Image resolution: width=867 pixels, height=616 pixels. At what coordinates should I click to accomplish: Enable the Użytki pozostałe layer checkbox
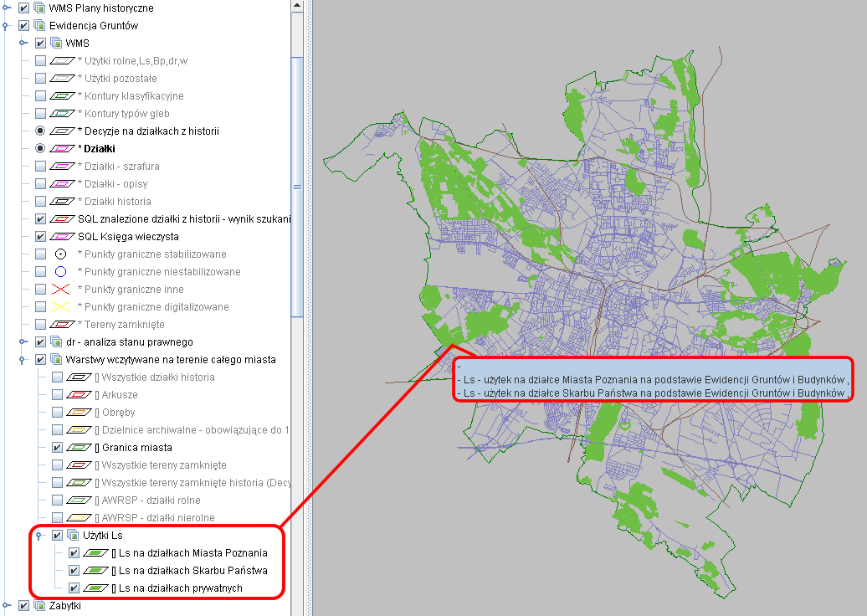(40, 79)
